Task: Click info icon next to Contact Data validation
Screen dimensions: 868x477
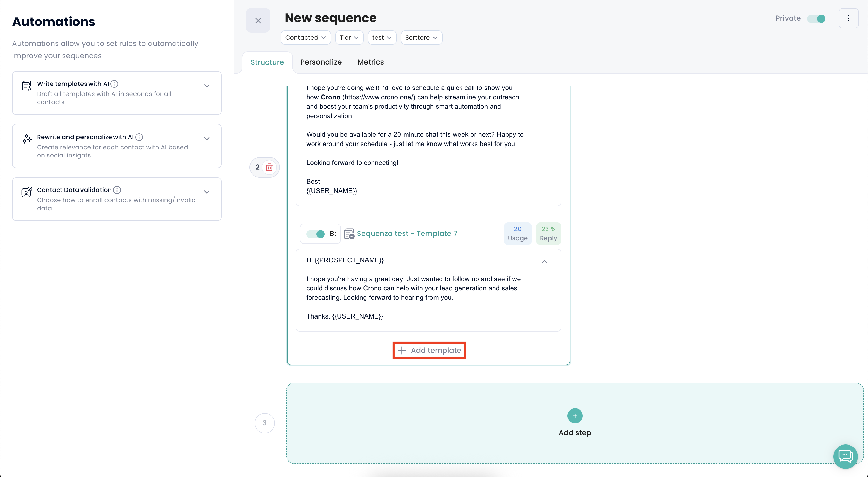Action: [x=117, y=190]
